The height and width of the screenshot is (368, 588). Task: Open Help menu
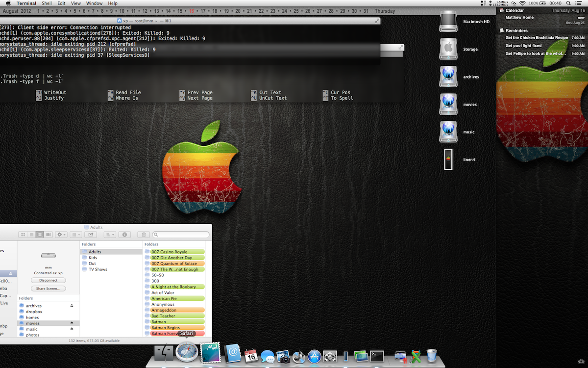(113, 3)
